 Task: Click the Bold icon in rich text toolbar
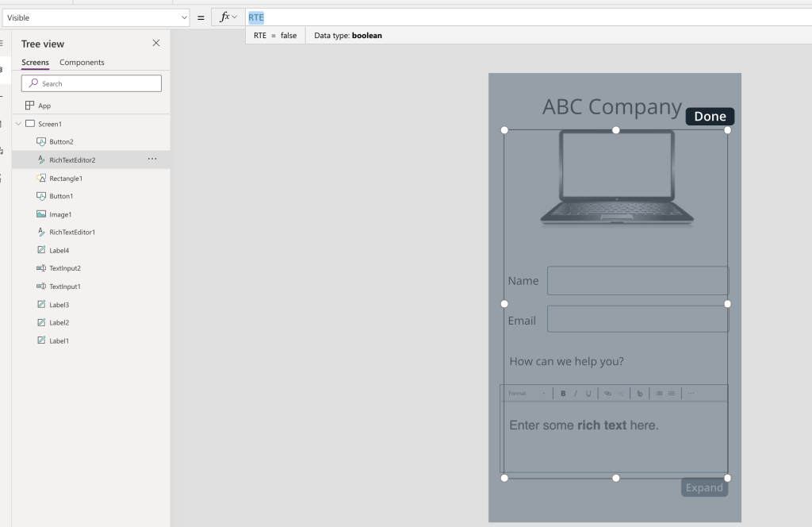tap(563, 394)
